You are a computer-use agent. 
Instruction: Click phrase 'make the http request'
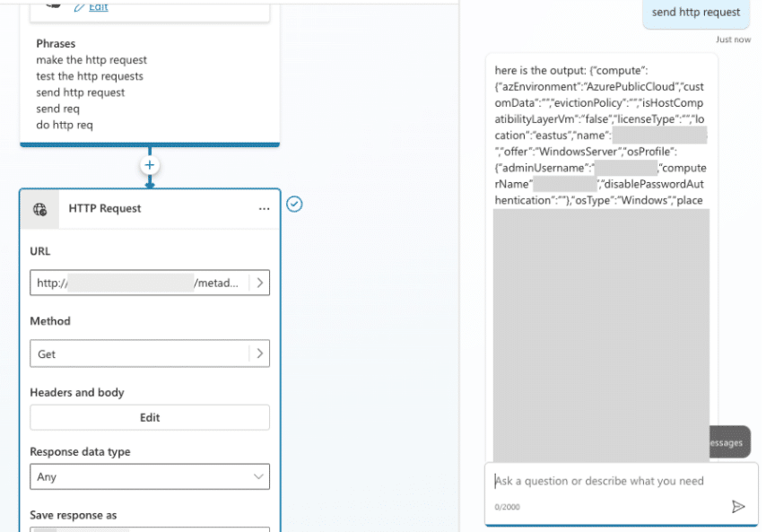[91, 59]
